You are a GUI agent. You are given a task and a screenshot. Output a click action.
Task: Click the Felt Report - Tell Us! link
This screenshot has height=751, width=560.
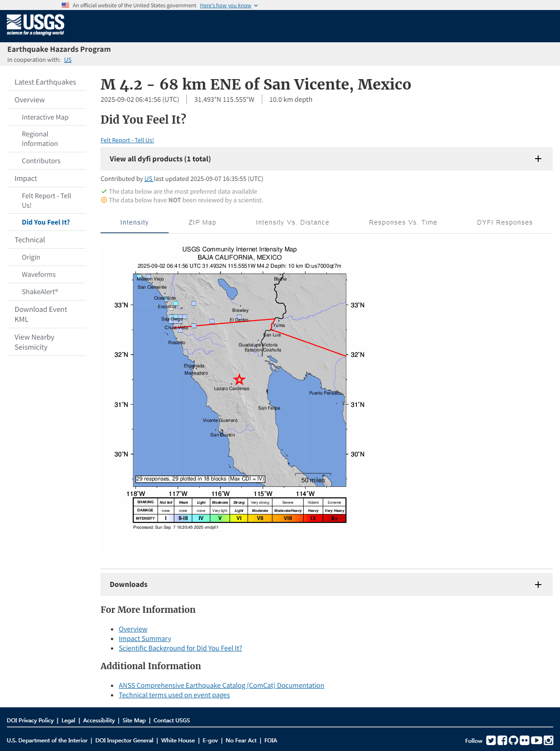[x=127, y=140]
